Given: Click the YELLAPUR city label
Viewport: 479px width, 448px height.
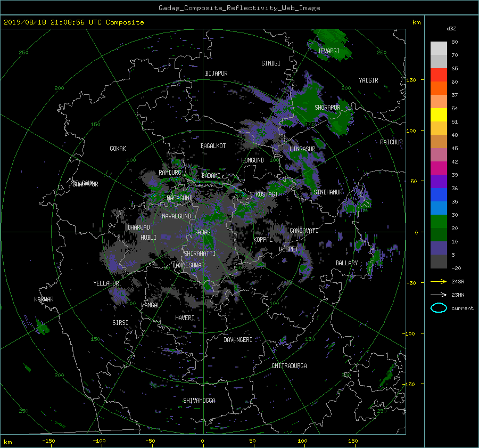Looking at the screenshot, I should tap(106, 283).
